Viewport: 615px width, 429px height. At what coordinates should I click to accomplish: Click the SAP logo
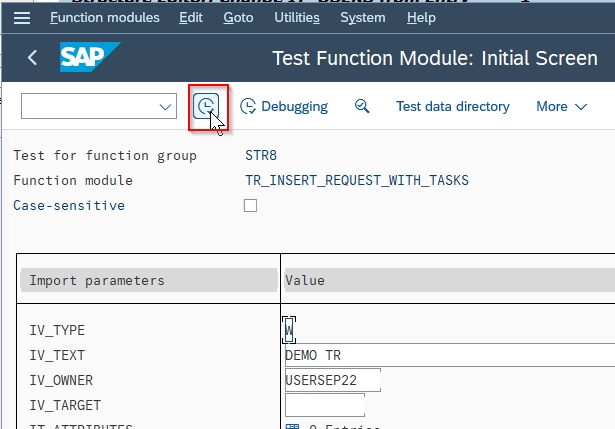tap(89, 58)
